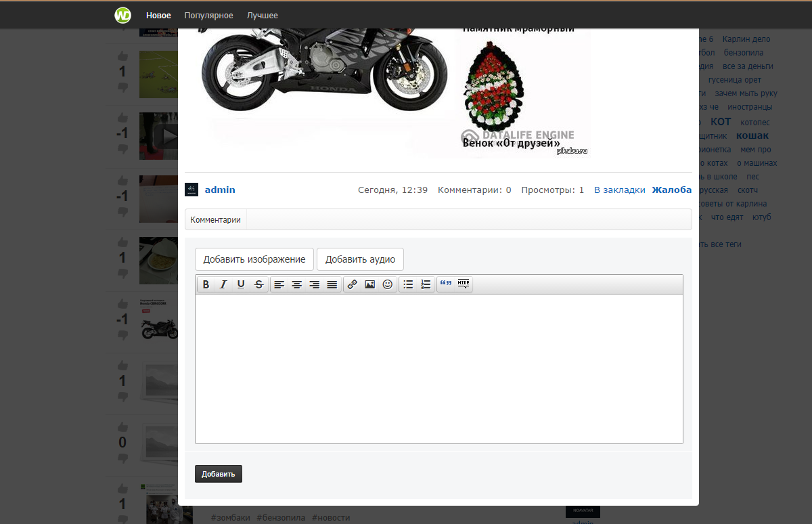The width and height of the screenshot is (812, 524).
Task: Click the зачем мыть руку tag
Action: tap(746, 93)
